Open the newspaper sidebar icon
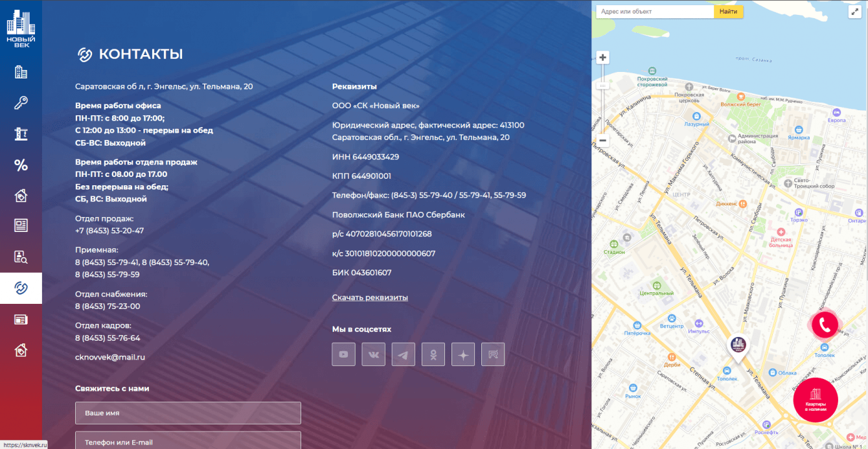The height and width of the screenshot is (449, 868). [x=21, y=225]
